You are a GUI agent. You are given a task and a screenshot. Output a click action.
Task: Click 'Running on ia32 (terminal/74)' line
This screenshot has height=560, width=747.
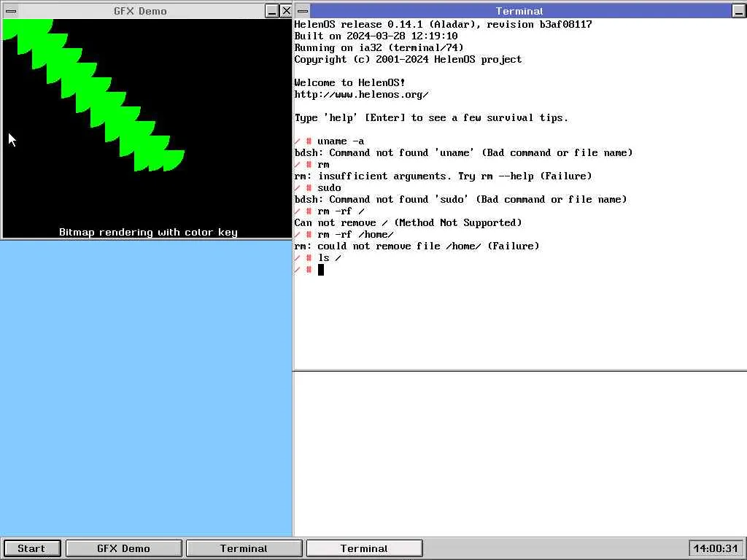coord(379,47)
